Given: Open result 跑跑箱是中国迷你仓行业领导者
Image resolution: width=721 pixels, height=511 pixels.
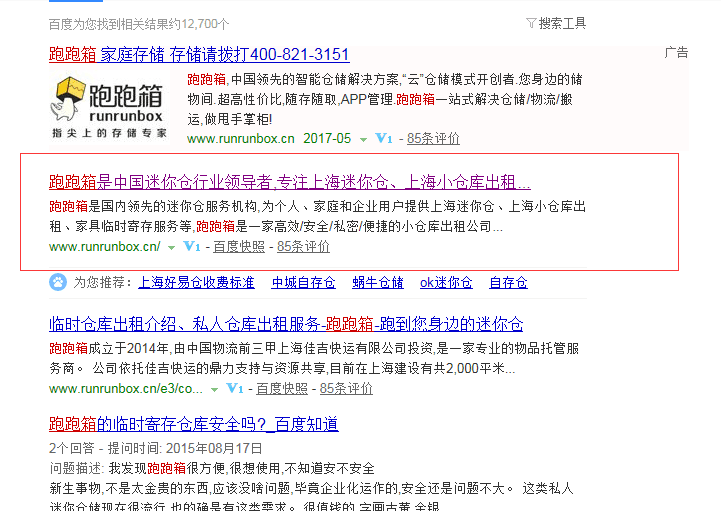Looking at the screenshot, I should [290, 182].
